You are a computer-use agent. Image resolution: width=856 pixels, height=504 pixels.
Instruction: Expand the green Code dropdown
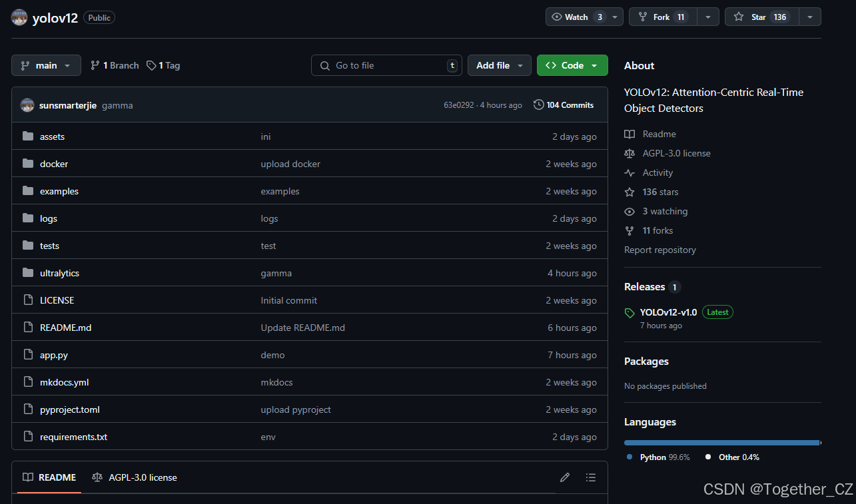point(572,65)
